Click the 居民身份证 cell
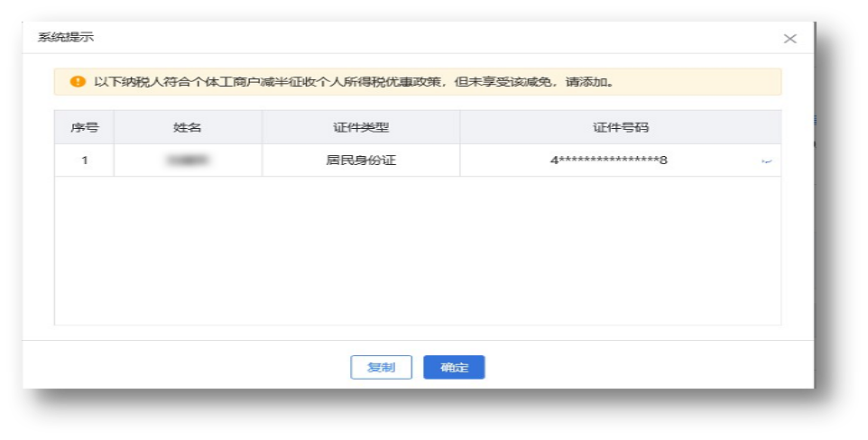The height and width of the screenshot is (440, 868). [x=361, y=160]
